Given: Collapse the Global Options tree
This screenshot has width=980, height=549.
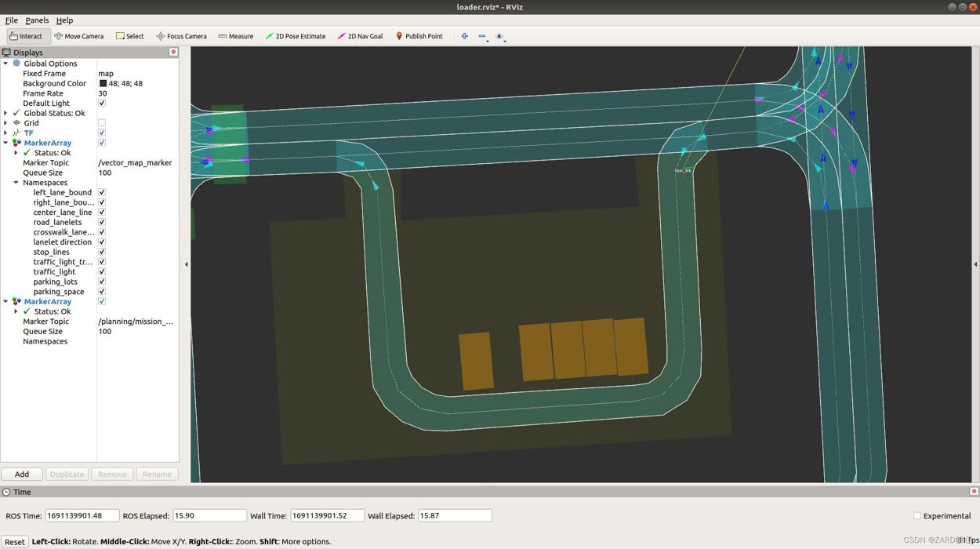Looking at the screenshot, I should [5, 64].
